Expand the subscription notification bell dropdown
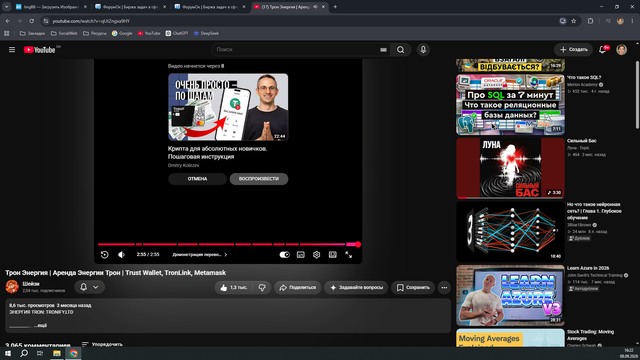Screen dimensions: 640x360 (x=89, y=287)
